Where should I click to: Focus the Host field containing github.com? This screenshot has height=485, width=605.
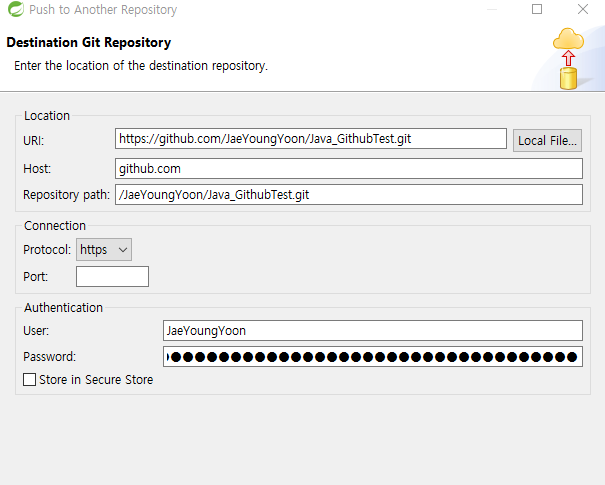(x=349, y=169)
